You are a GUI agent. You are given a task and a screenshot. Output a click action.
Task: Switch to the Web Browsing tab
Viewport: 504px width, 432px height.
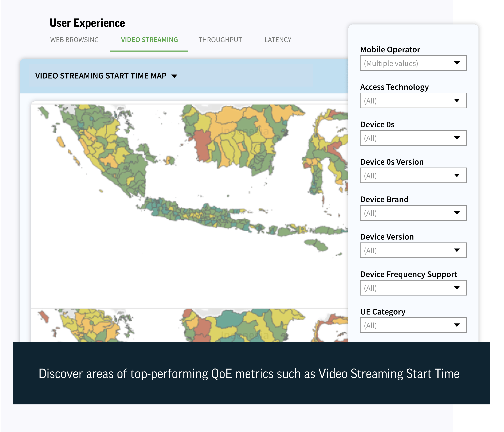(74, 39)
